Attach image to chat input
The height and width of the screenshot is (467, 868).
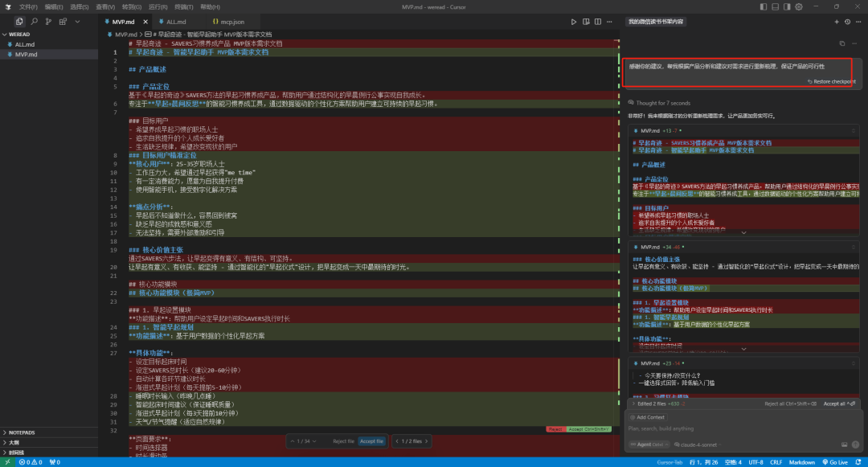[x=844, y=444]
